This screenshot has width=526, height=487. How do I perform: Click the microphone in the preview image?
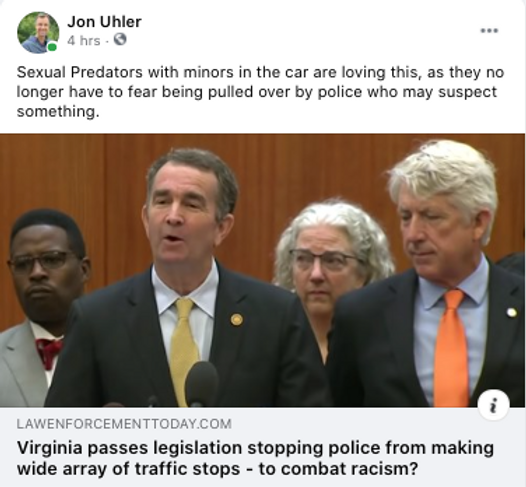click(x=202, y=384)
